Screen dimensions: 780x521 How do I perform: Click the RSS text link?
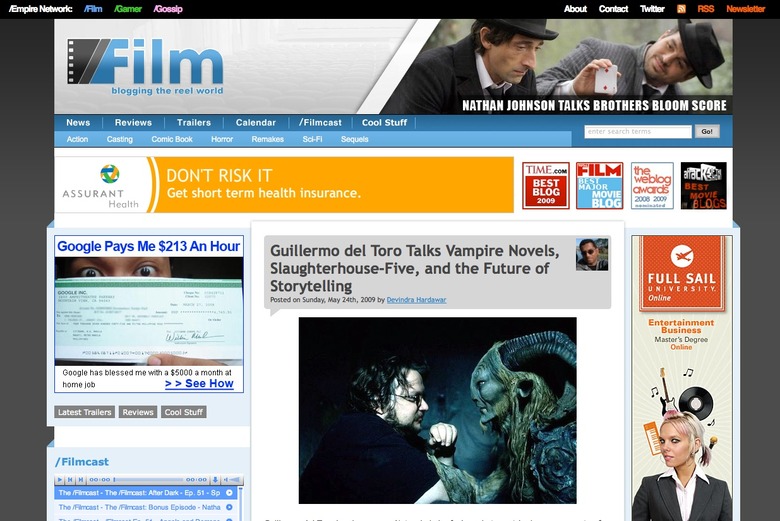tap(705, 9)
